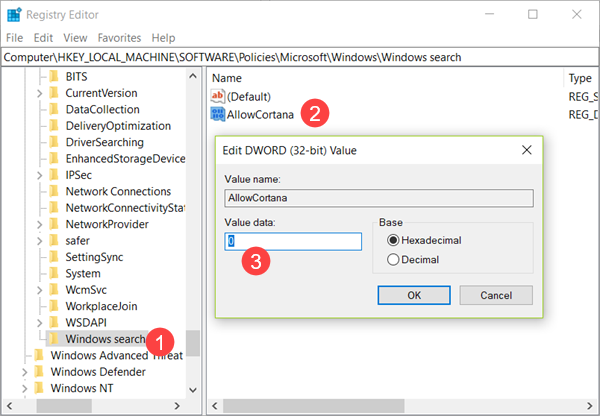The height and width of the screenshot is (416, 600).
Task: Expand the Windows Defender key
Action: pos(24,372)
